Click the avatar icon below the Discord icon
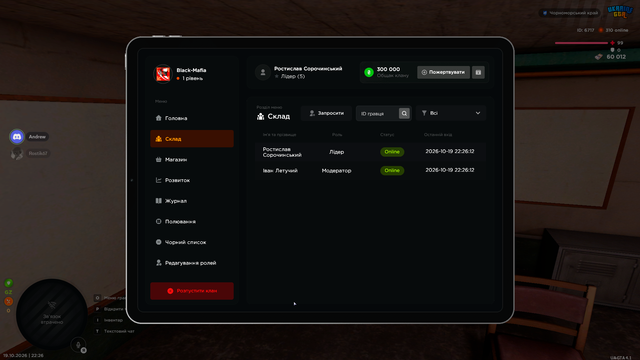The image size is (640, 360). pyautogui.click(x=17, y=153)
